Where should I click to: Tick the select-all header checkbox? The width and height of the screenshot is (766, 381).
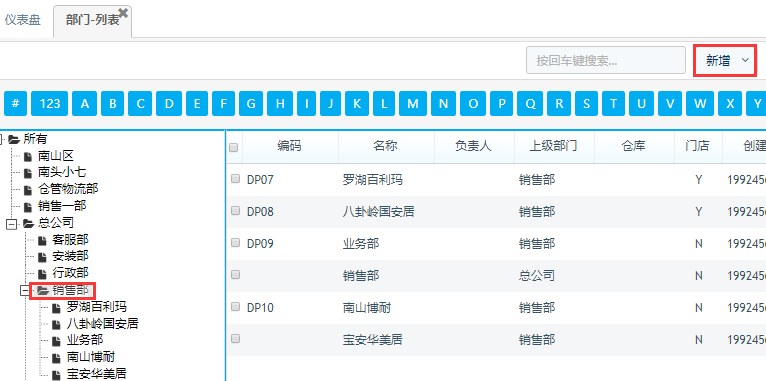click(234, 147)
